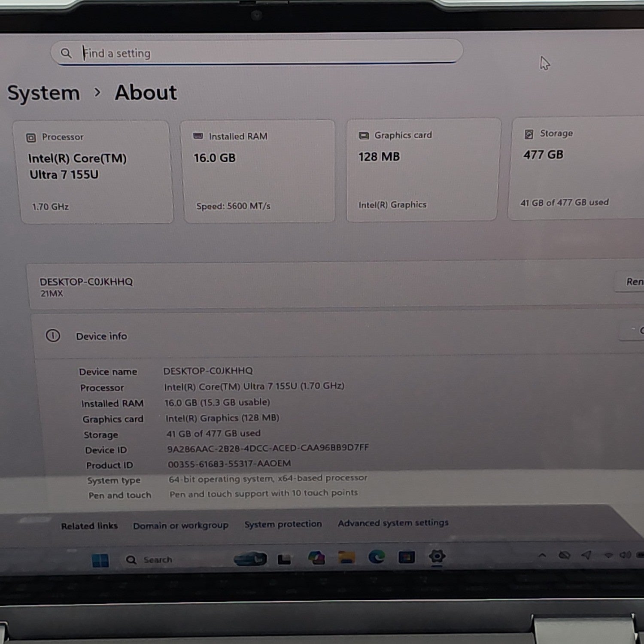Screen dimensions: 644x644
Task: Click the location arrow icon in the tray
Action: (586, 555)
